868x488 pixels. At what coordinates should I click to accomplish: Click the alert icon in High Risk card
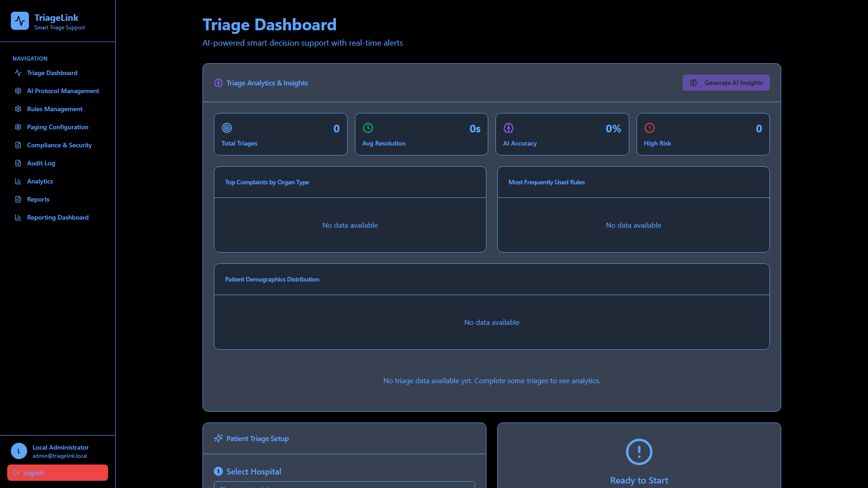650,128
